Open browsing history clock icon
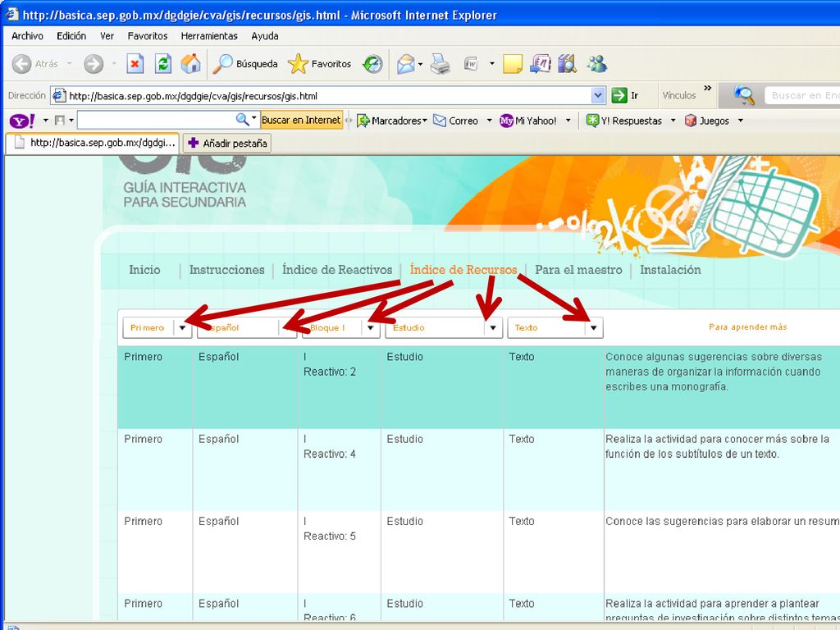This screenshot has width=840, height=630. (x=372, y=64)
